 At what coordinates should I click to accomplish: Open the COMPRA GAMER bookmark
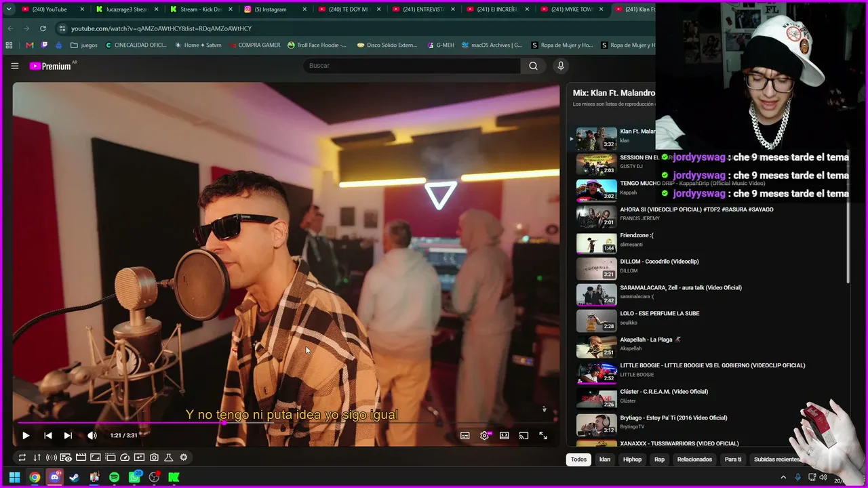coord(254,45)
